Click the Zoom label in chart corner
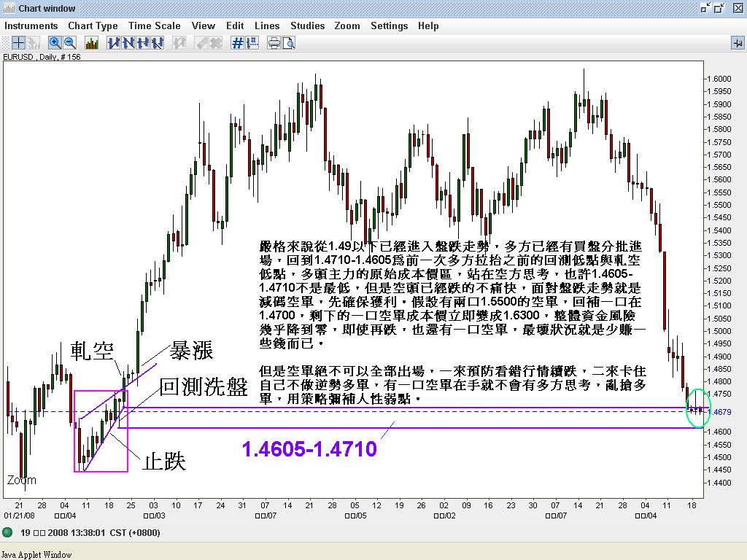 (x=21, y=480)
